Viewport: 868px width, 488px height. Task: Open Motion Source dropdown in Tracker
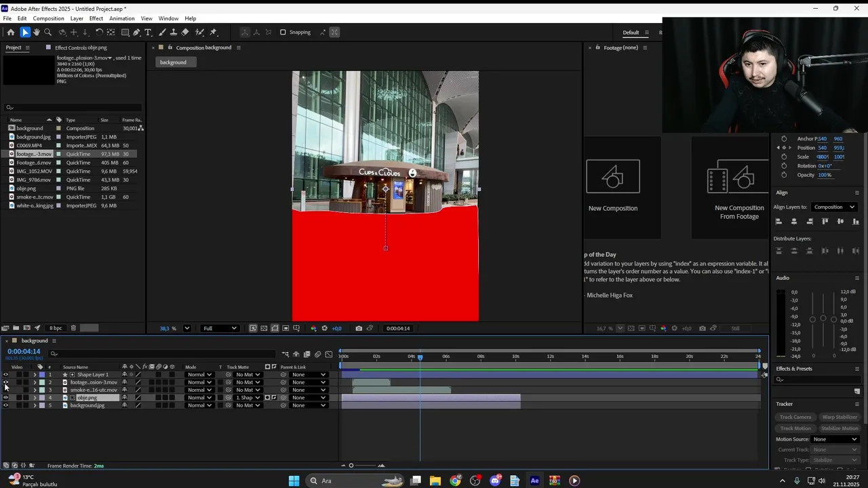(835, 439)
